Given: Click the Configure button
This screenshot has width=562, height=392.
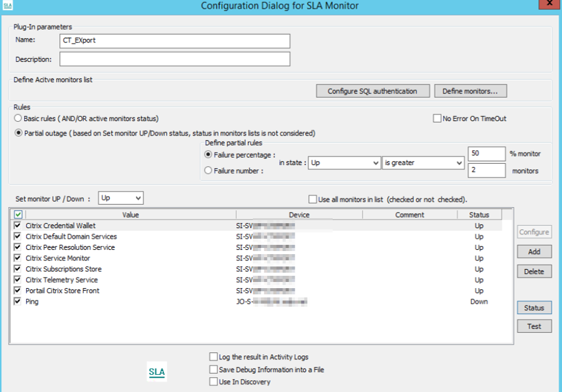Looking at the screenshot, I should tap(534, 232).
